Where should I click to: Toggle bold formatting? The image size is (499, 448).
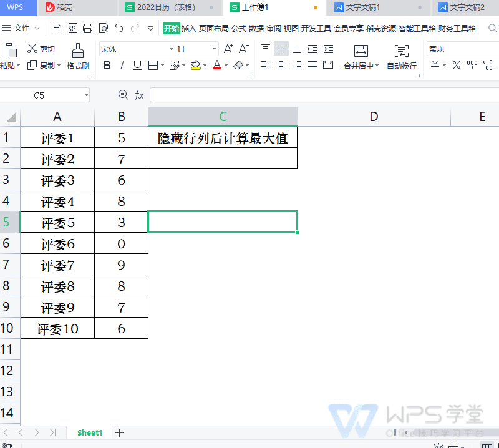point(107,65)
